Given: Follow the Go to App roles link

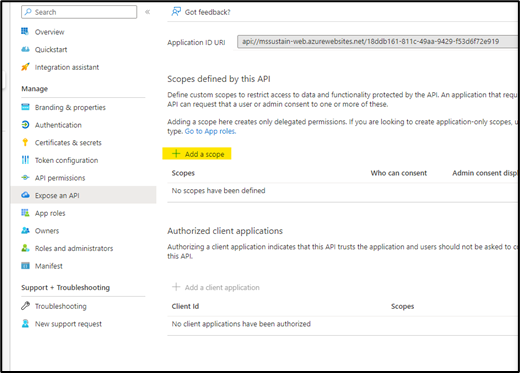Looking at the screenshot, I should click(x=210, y=131).
